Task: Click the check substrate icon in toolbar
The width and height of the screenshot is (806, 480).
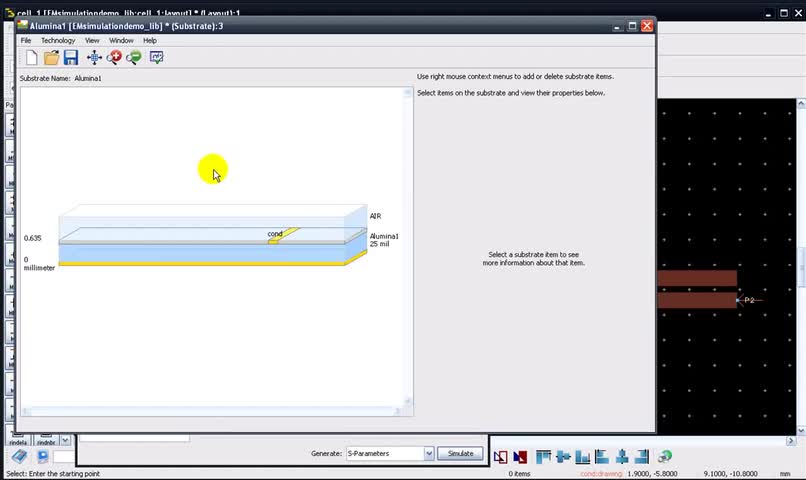Action: [x=156, y=57]
